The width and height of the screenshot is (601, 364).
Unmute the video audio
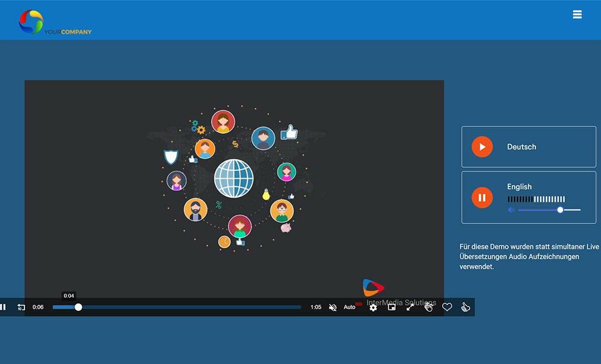[333, 307]
